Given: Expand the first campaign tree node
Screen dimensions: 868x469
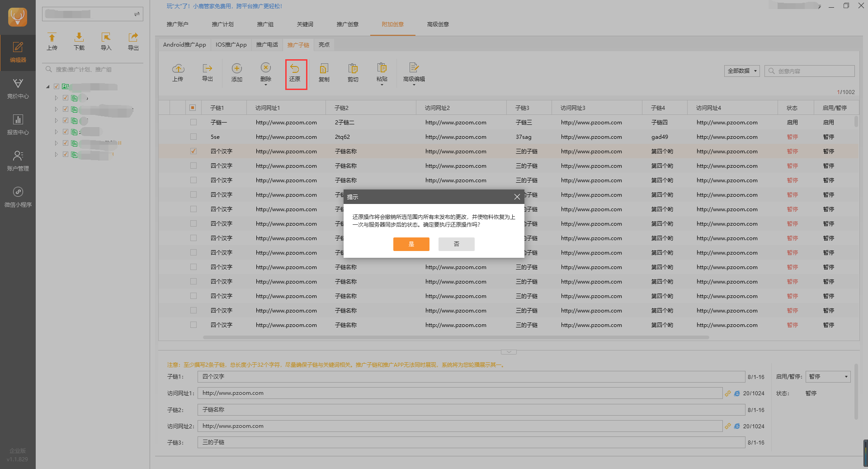Looking at the screenshot, I should (57, 98).
